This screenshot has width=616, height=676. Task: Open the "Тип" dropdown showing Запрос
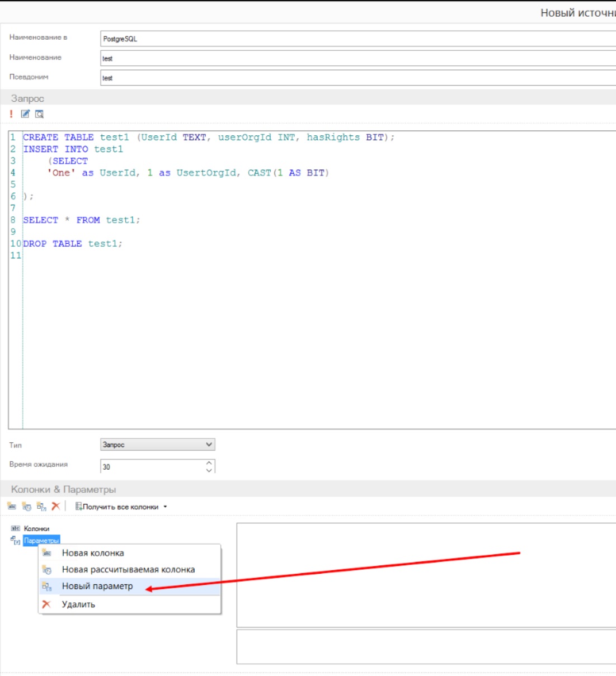pyautogui.click(x=157, y=445)
